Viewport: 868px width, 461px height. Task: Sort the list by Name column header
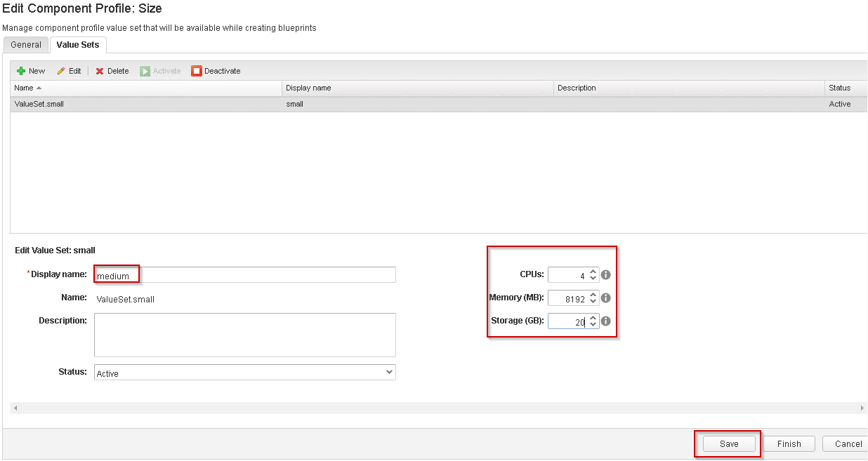tap(24, 88)
